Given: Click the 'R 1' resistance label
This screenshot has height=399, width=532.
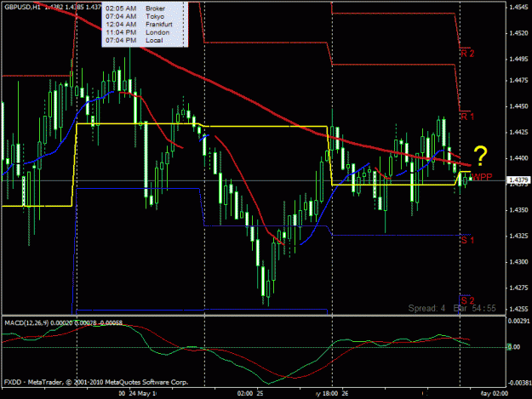Looking at the screenshot, I should click(467, 117).
